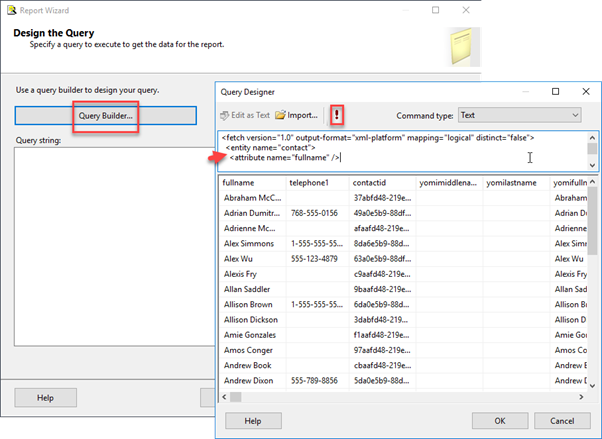Open Help in the Query Designer dialog
Image resolution: width=602 pixels, height=439 pixels.
point(253,421)
